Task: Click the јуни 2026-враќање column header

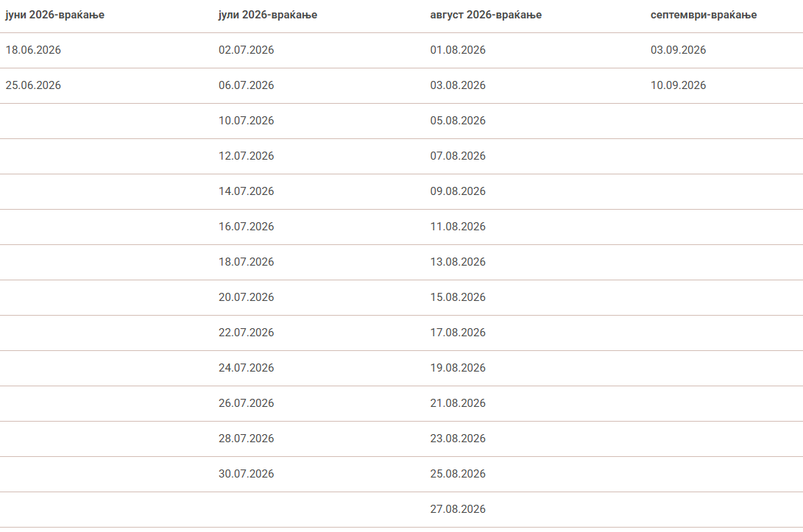Action: (54, 15)
